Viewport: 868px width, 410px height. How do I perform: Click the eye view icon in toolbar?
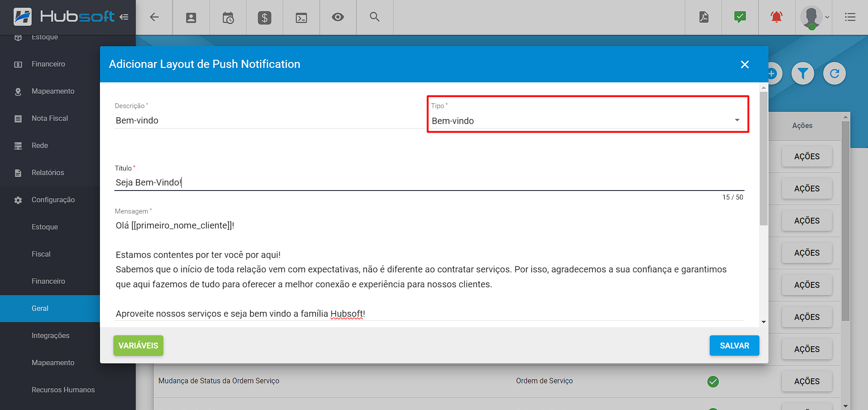click(x=338, y=17)
